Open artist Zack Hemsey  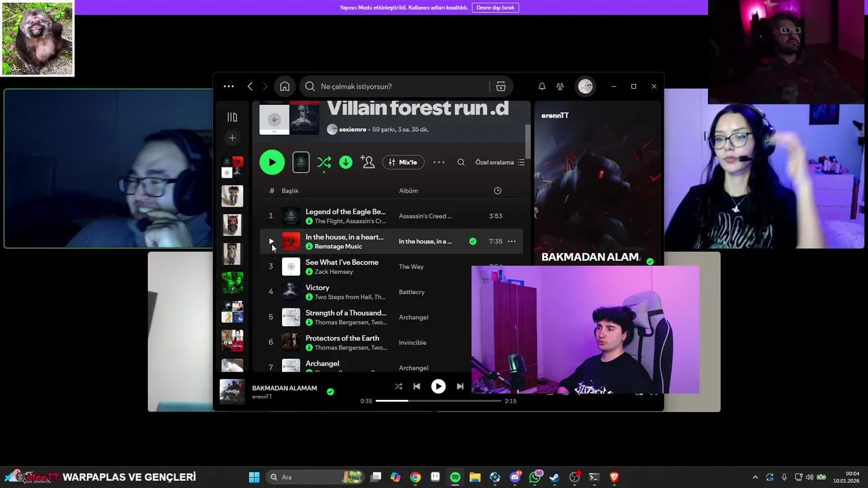pyautogui.click(x=334, y=272)
